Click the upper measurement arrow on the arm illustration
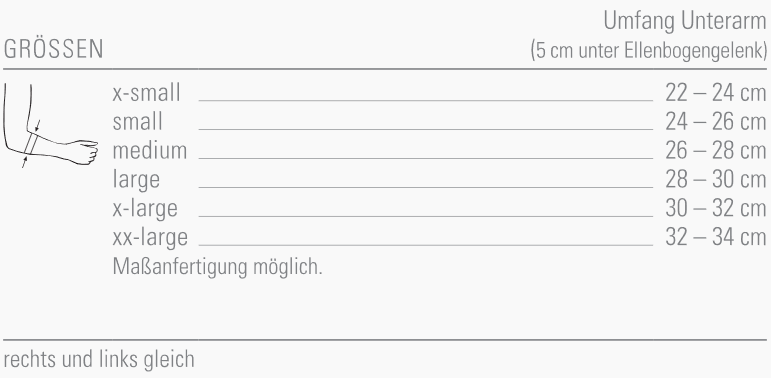The width and height of the screenshot is (771, 378). click(38, 126)
